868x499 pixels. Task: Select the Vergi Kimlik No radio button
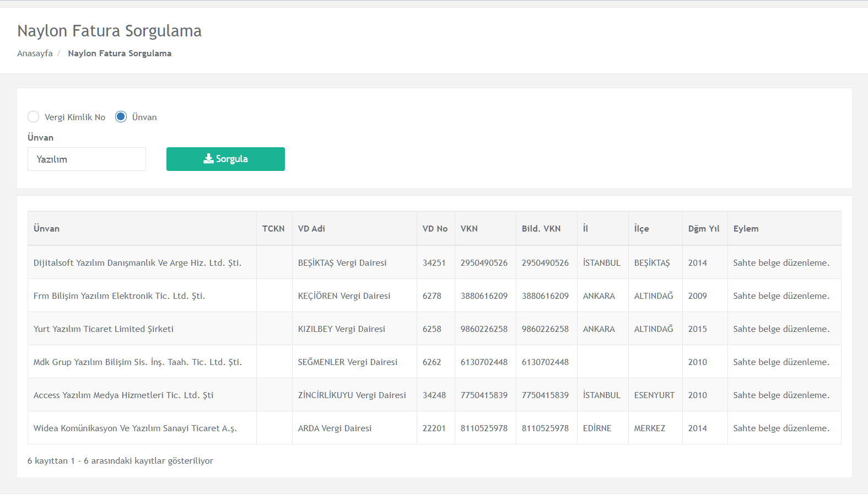[34, 117]
